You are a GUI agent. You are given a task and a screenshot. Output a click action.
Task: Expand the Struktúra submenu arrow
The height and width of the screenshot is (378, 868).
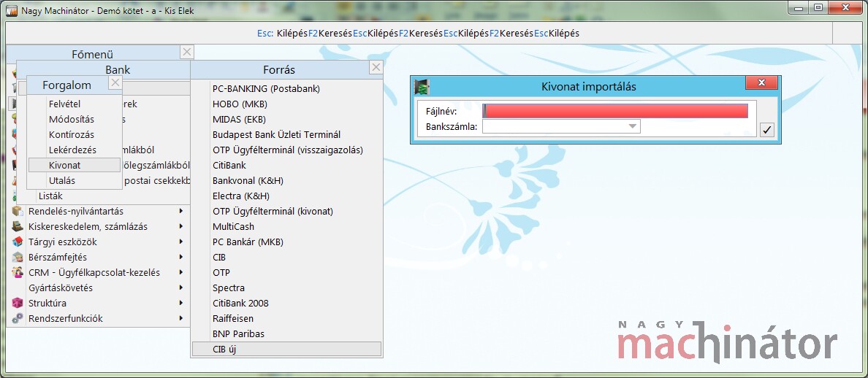click(x=181, y=303)
